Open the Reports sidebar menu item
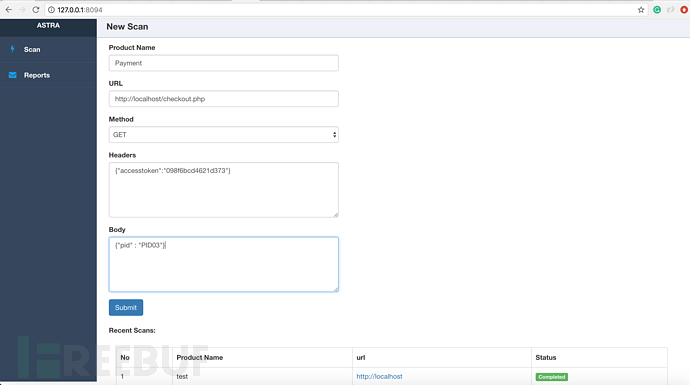The width and height of the screenshot is (690, 385). click(x=48, y=75)
